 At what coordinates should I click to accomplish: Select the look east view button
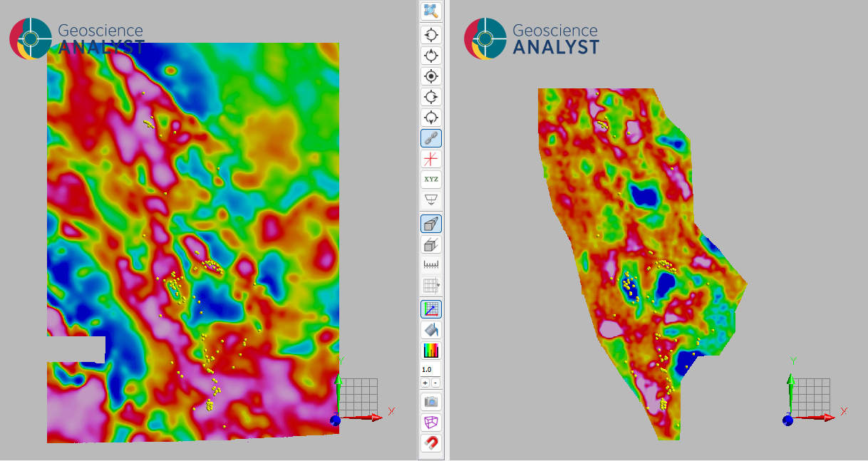tap(431, 97)
